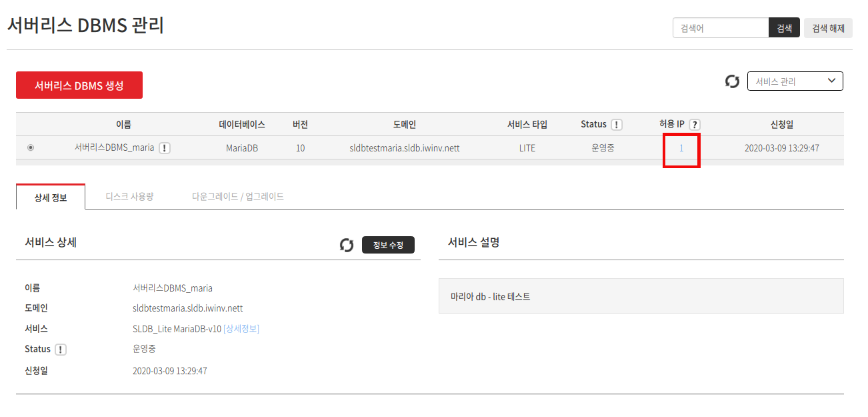Click the 버전 column header
868x417 pixels.
[300, 125]
